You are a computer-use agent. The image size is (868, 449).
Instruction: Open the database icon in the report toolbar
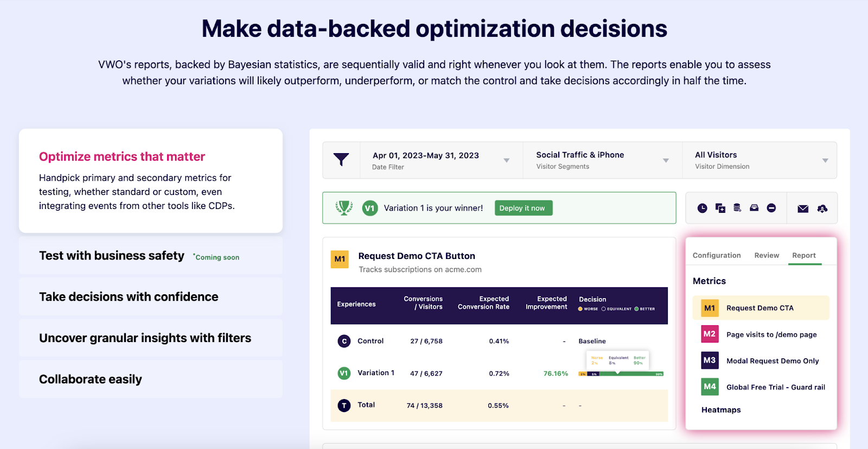[736, 208]
